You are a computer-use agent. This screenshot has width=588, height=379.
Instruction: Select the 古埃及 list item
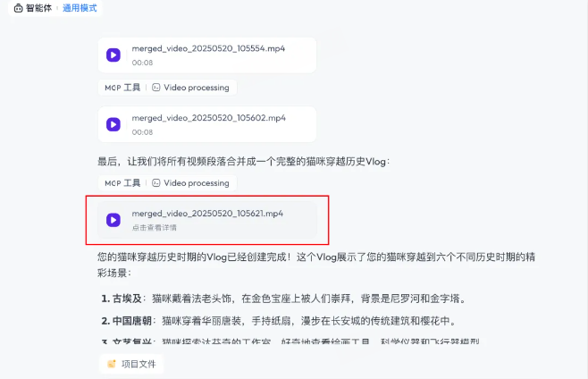point(283,299)
